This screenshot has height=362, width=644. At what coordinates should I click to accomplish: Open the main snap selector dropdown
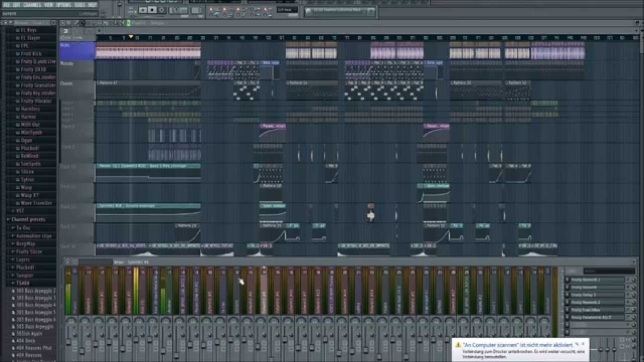click(287, 10)
